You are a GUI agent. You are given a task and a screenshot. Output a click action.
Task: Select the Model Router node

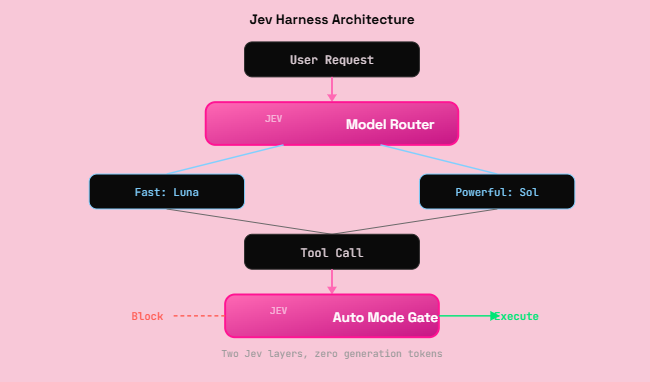click(x=332, y=123)
